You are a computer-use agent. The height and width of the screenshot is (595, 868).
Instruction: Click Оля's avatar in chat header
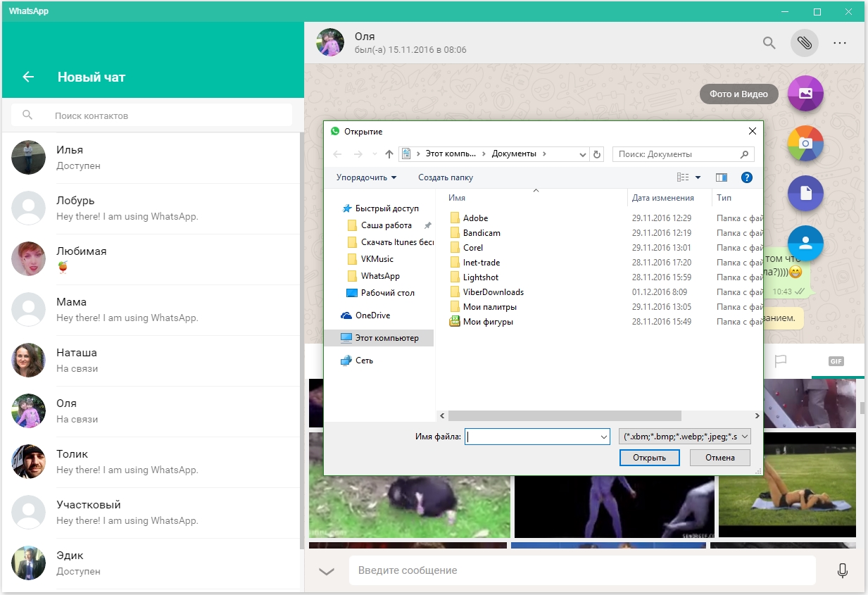tap(330, 42)
